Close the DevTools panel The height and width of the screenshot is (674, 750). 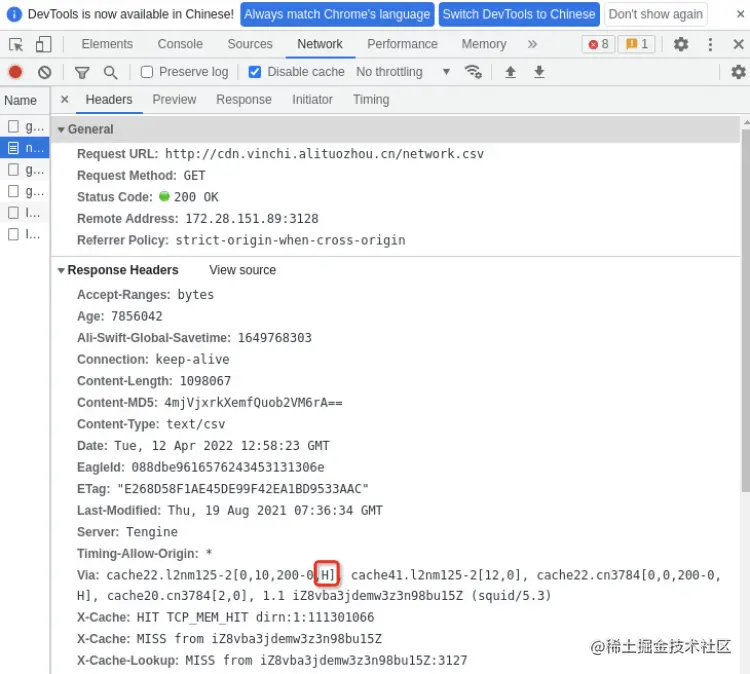point(738,44)
